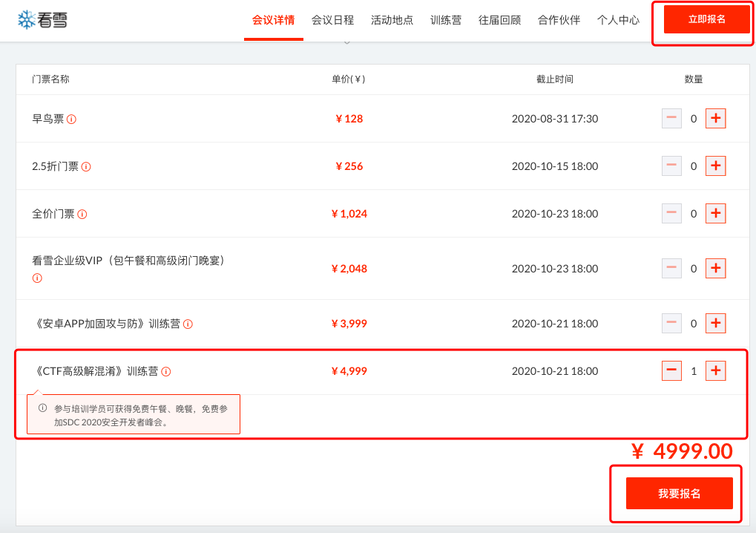Click the tooltip text about 免费午餐、晚餐
756x533 pixels.
point(141,415)
